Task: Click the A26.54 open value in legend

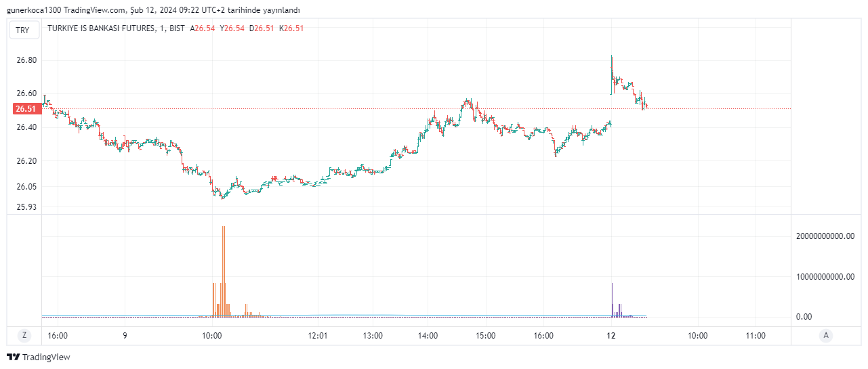Action: click(202, 28)
